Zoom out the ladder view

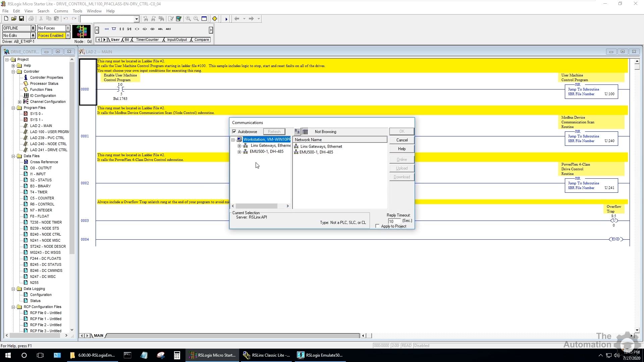coord(196,19)
